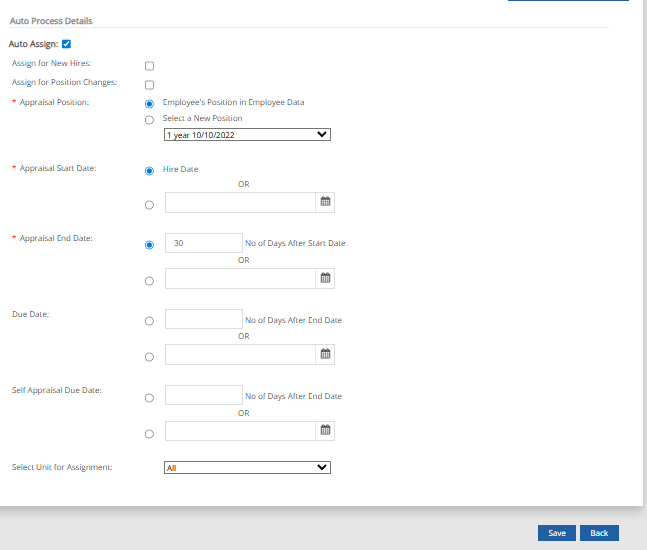
Task: Uncheck the Auto Assign checkbox
Action: click(x=66, y=44)
